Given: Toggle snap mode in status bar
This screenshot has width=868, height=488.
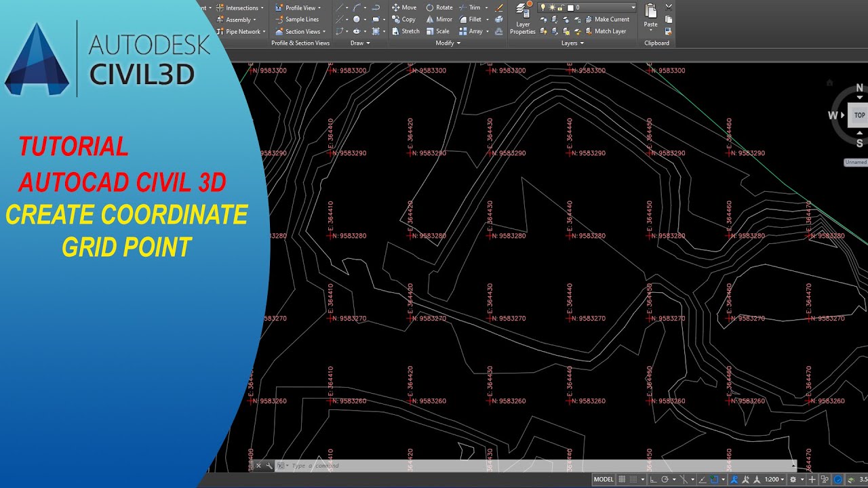Looking at the screenshot, I should [x=633, y=479].
